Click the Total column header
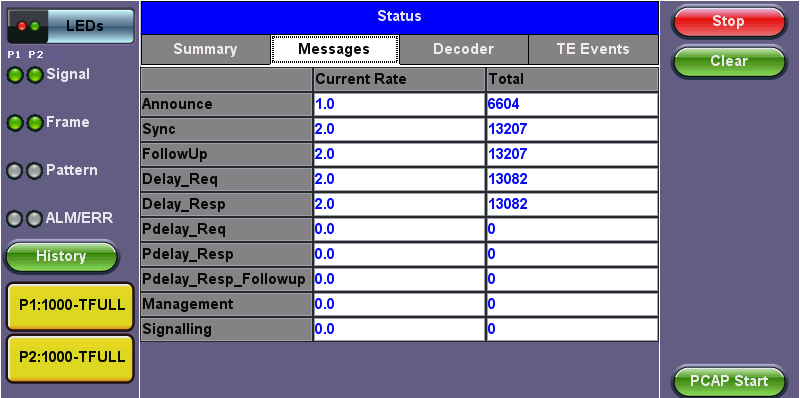The image size is (800, 398). pyautogui.click(x=572, y=80)
